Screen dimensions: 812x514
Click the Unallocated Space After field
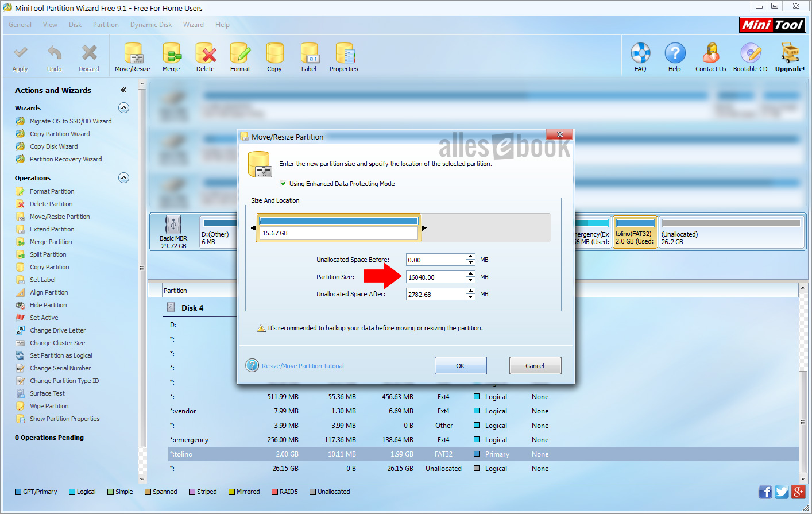tap(436, 294)
